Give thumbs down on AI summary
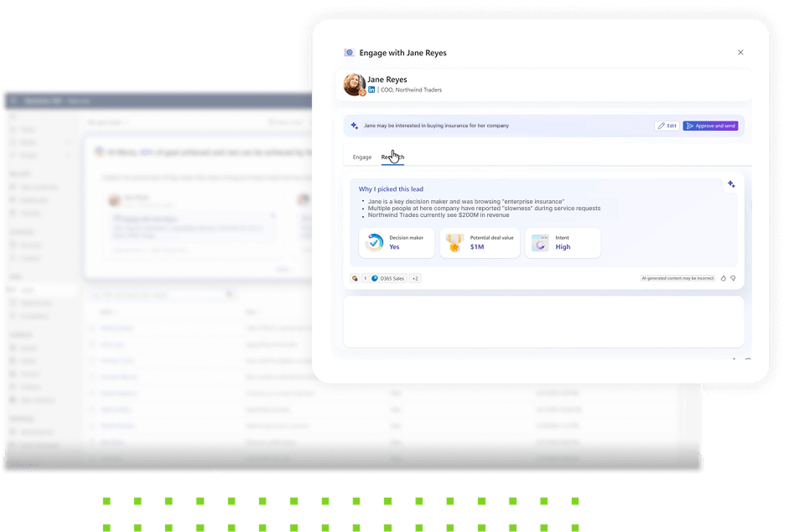The image size is (789, 532). coord(733,278)
